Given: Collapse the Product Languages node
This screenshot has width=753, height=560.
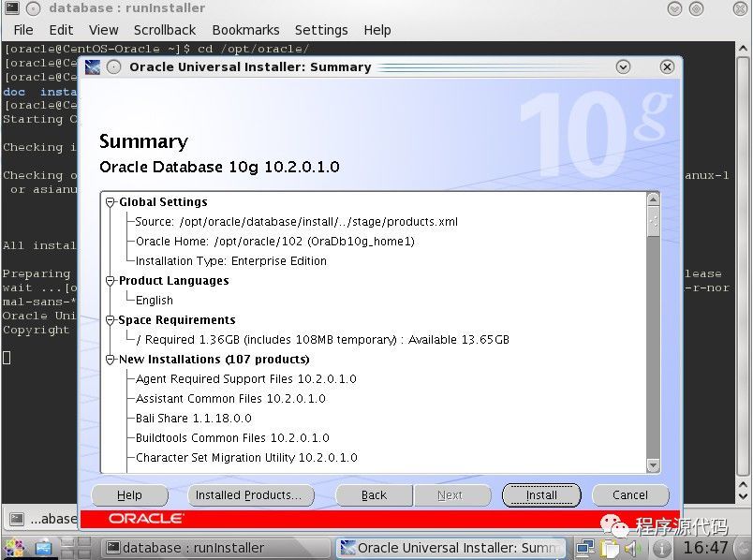Looking at the screenshot, I should (x=111, y=281).
